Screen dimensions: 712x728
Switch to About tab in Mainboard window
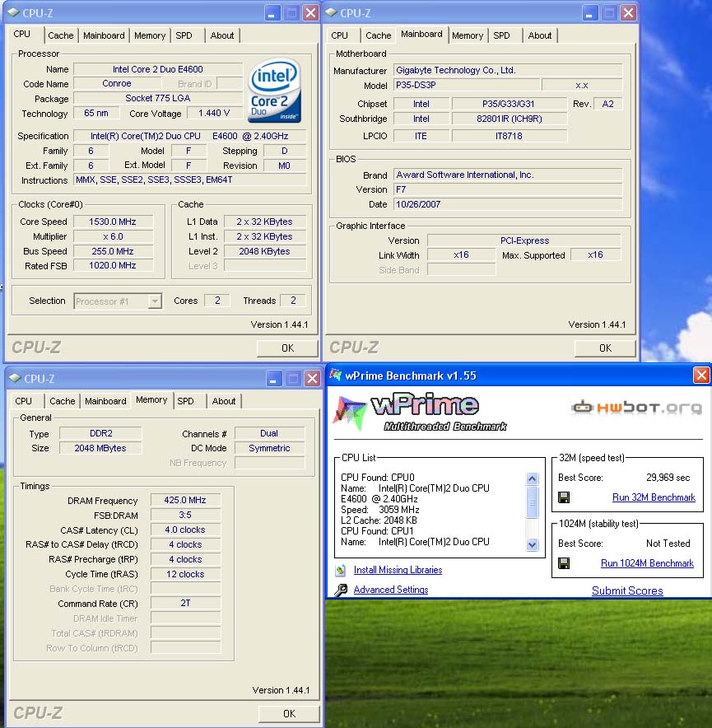tap(540, 35)
